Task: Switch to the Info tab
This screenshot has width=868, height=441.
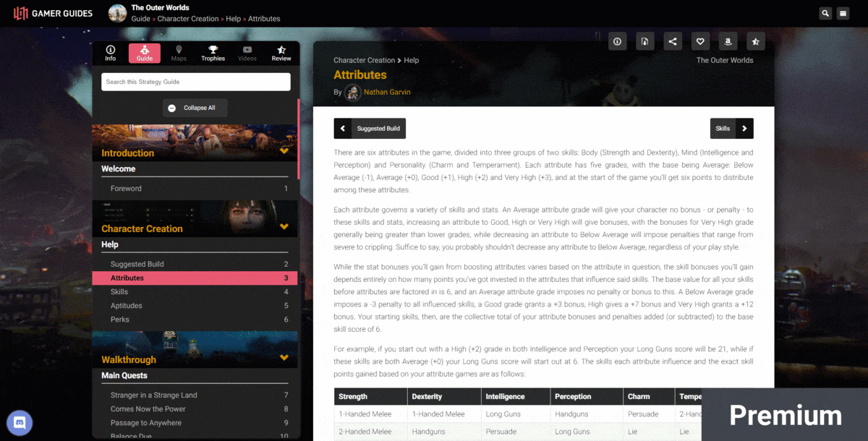Action: coord(111,53)
